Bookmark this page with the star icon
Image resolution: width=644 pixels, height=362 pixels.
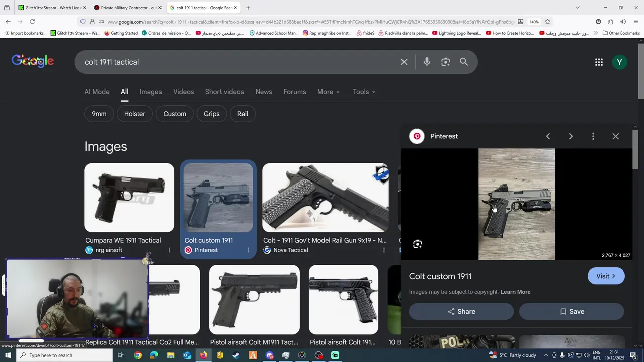547,22
